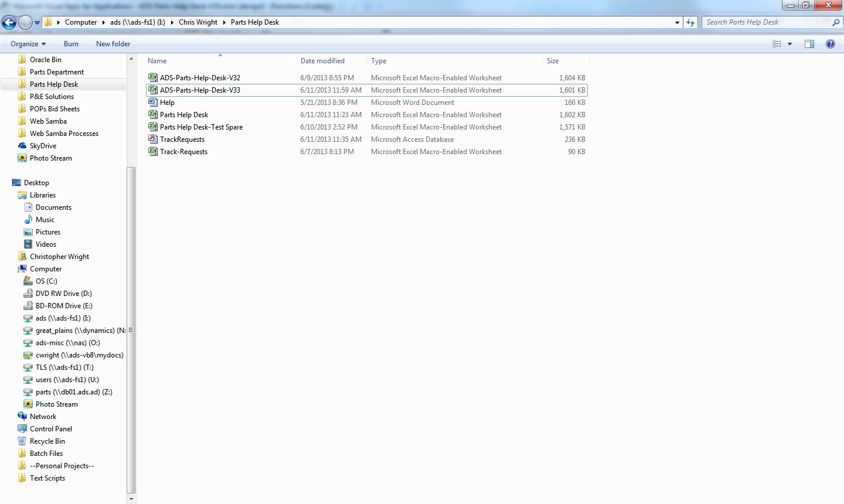The height and width of the screenshot is (504, 844).
Task: Click navigation pane scrollbar up arrow
Action: (x=131, y=59)
